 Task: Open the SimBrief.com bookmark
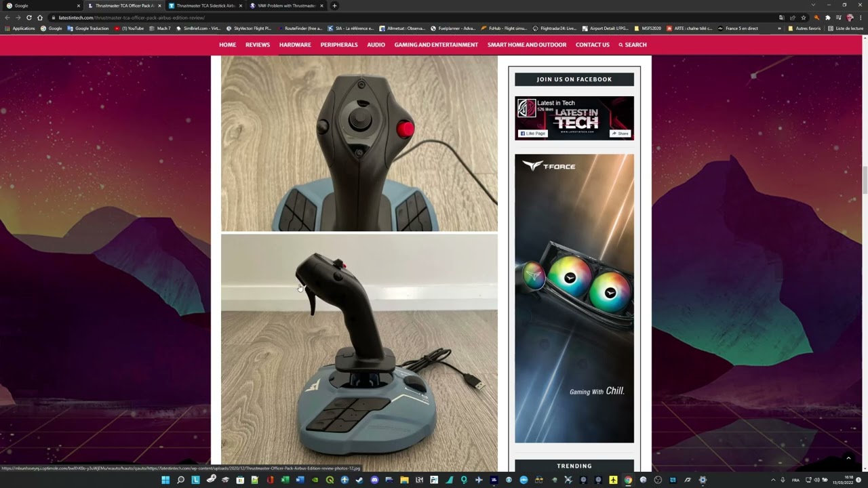pos(198,28)
